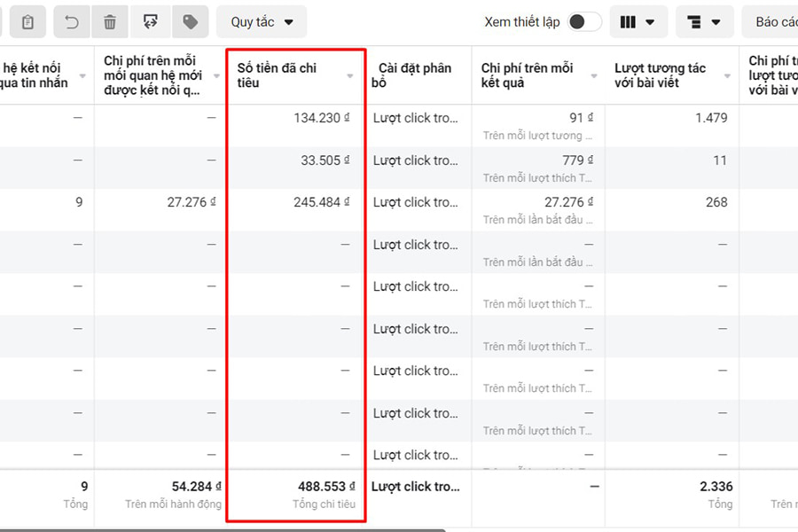Viewport: 798px width, 532px height.
Task: Click sort arrow on Chi phí trên mỗi kết quả
Action: 593,76
